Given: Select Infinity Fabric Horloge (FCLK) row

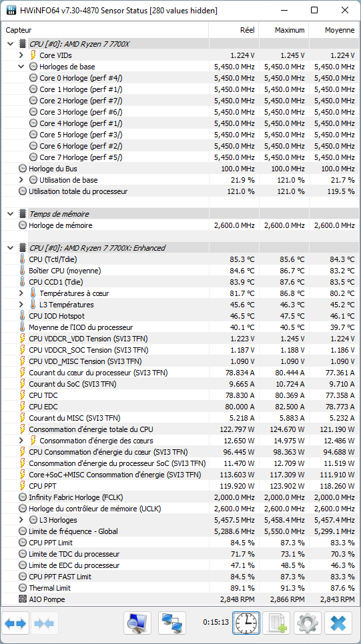Looking at the screenshot, I should (x=180, y=497).
